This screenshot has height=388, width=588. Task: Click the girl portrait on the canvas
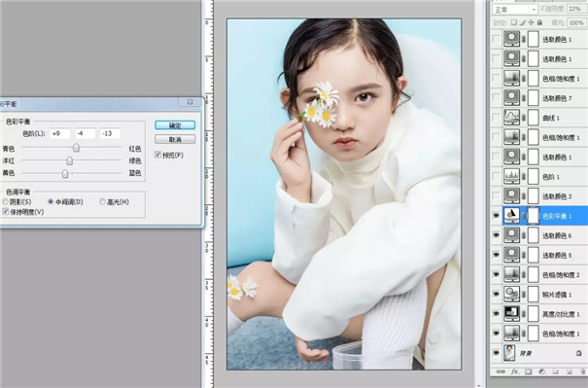tap(344, 194)
